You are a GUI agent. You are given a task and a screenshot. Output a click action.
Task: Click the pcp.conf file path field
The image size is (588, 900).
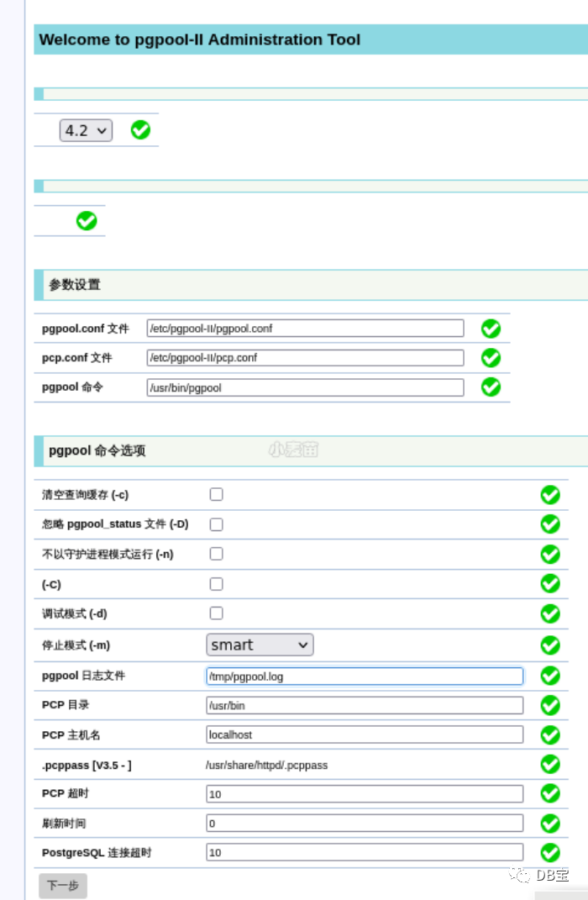[305, 358]
